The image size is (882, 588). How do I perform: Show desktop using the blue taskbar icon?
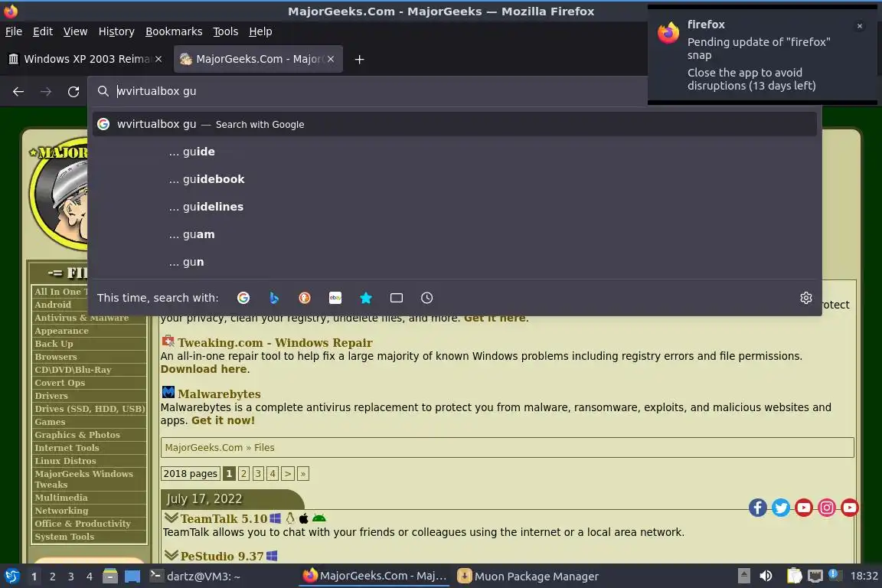coord(132,577)
